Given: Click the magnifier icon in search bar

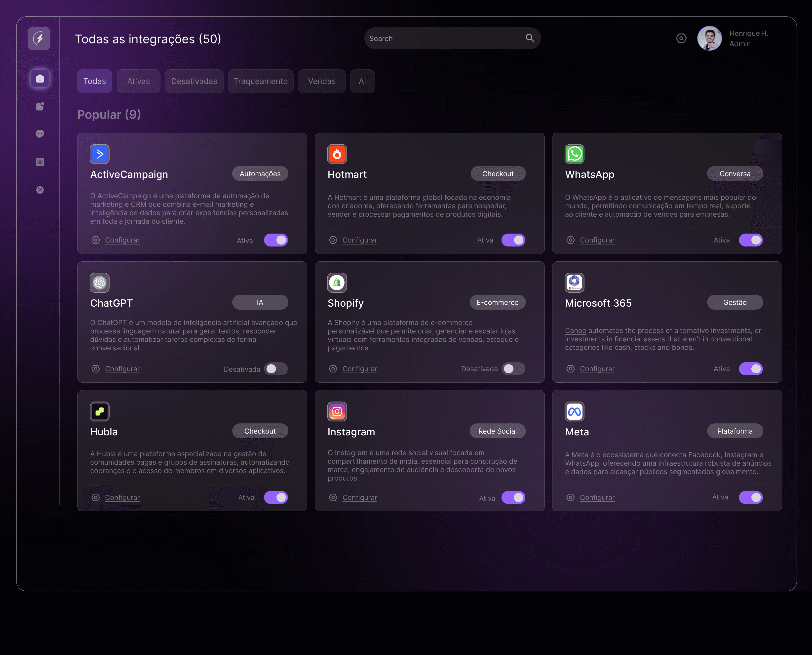Looking at the screenshot, I should [530, 38].
